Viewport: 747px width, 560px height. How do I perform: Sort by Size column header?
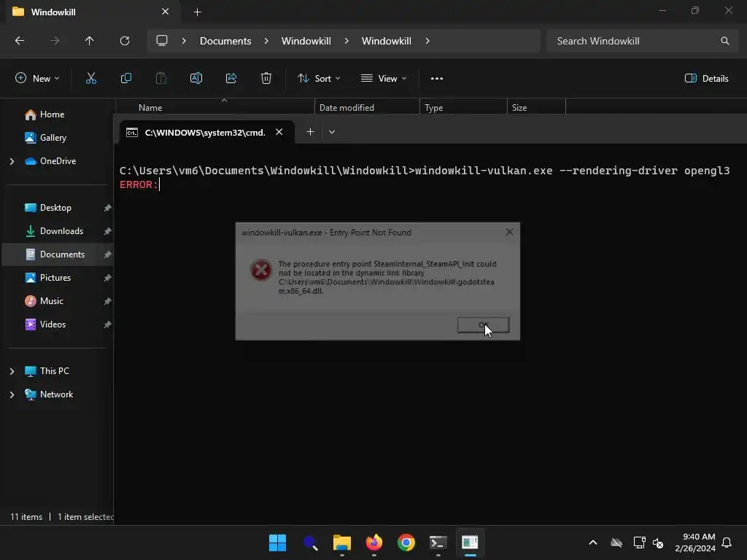coord(536,107)
